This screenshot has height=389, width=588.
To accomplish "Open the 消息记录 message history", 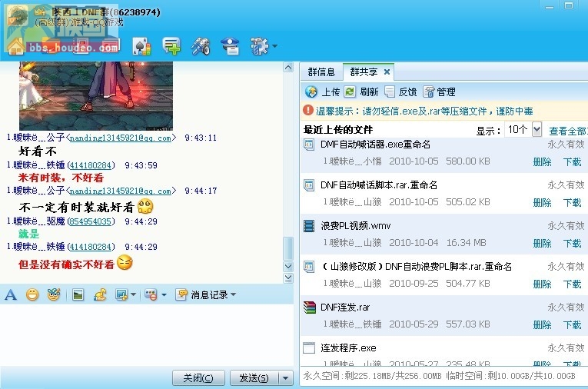I will tap(202, 295).
